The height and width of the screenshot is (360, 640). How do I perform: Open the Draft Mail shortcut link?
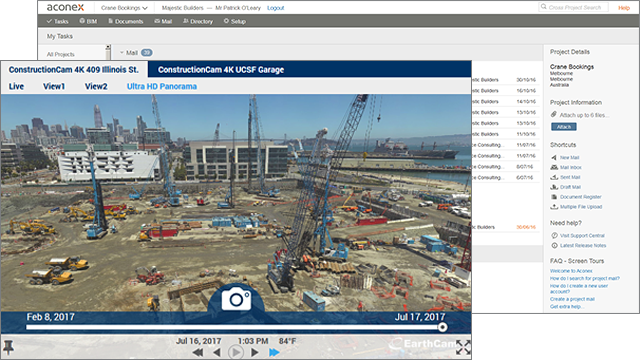[570, 187]
